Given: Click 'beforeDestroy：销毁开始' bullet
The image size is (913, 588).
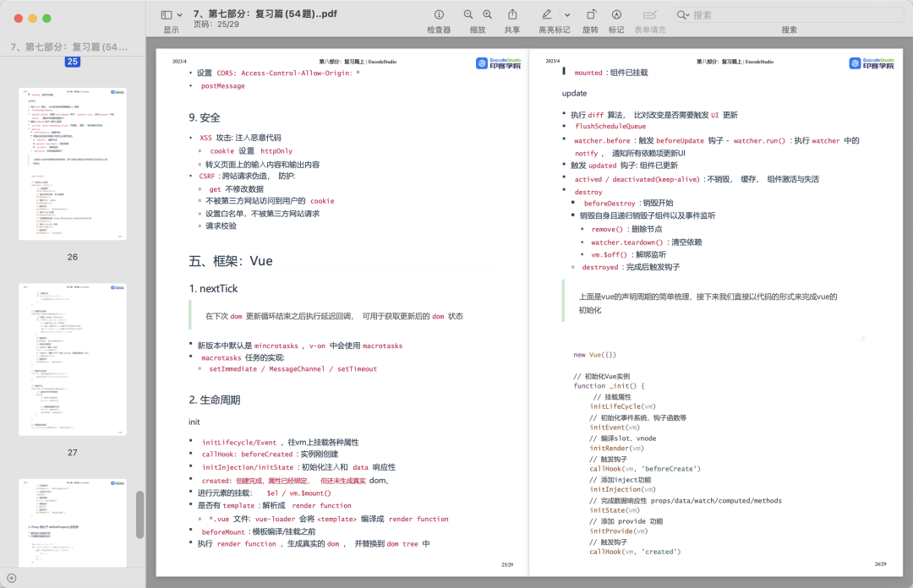Looking at the screenshot, I should coord(628,203).
